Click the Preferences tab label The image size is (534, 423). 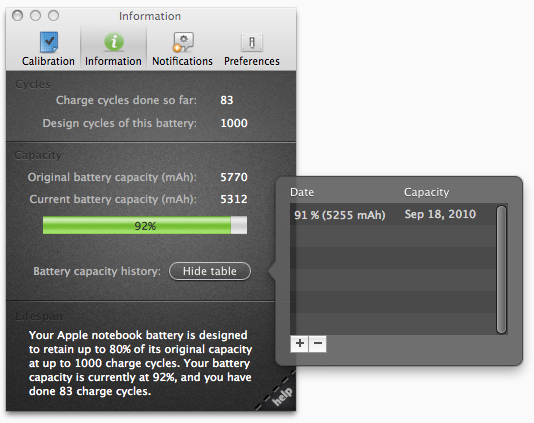click(x=252, y=61)
